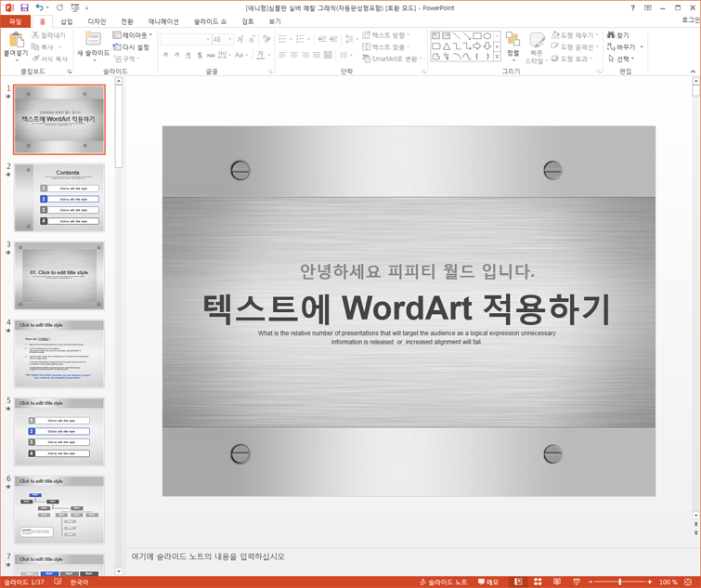
Task: Click spell check icon in status bar
Action: pos(58,581)
